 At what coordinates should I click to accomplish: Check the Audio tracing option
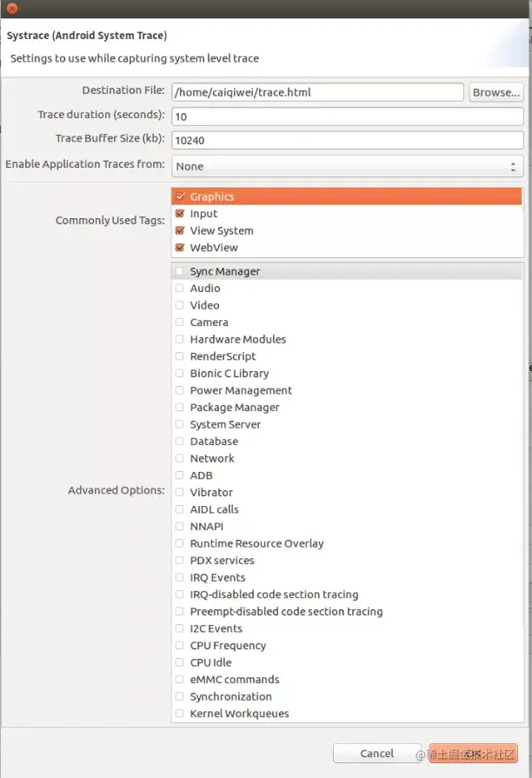click(180, 289)
